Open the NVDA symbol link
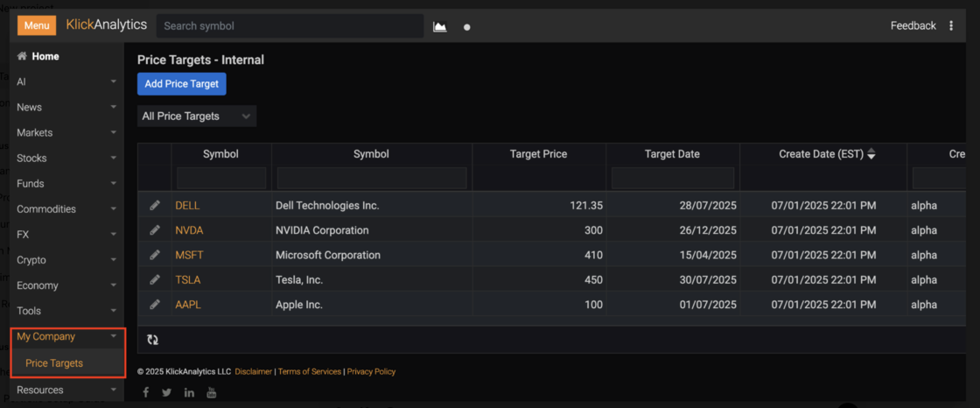 (189, 230)
